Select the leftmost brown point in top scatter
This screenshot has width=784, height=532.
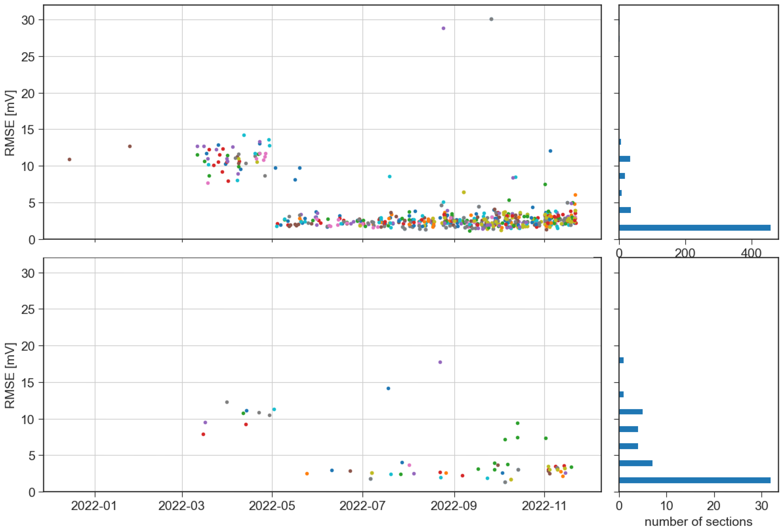[x=70, y=160]
